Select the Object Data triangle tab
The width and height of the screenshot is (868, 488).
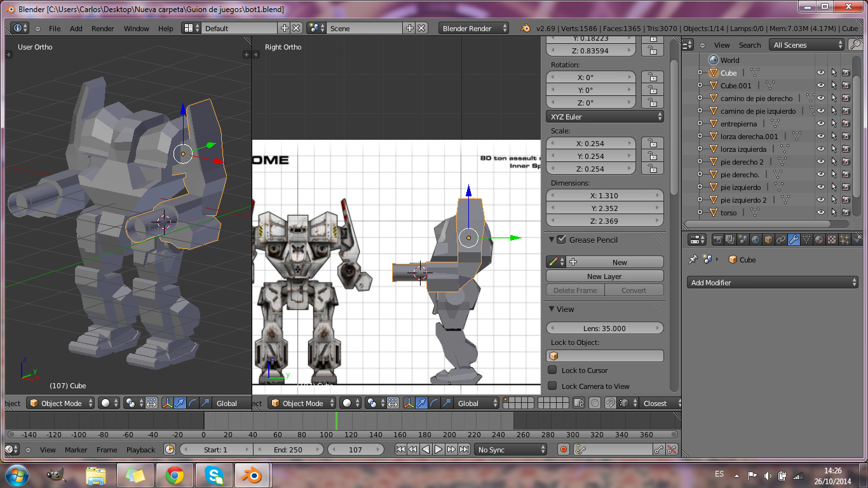[x=806, y=240]
